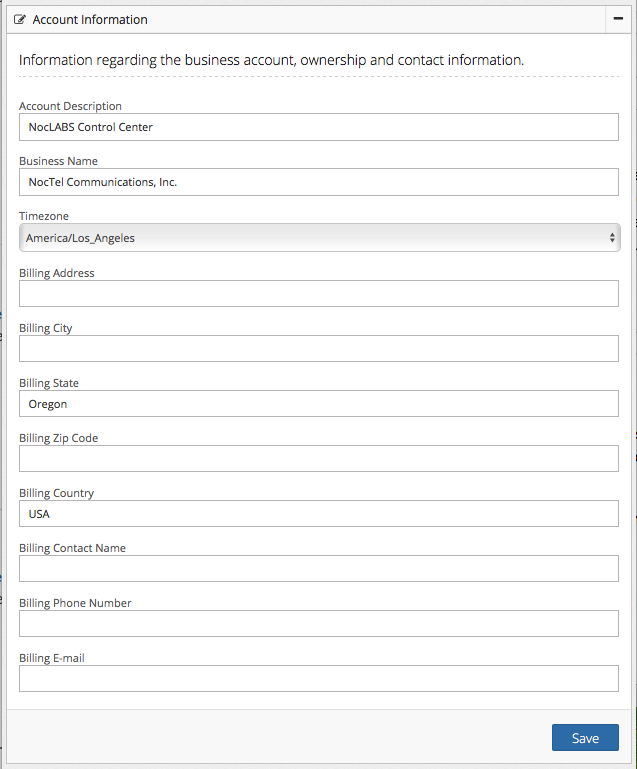Select the Billing Contact Name box
This screenshot has width=637, height=769.
pos(318,568)
